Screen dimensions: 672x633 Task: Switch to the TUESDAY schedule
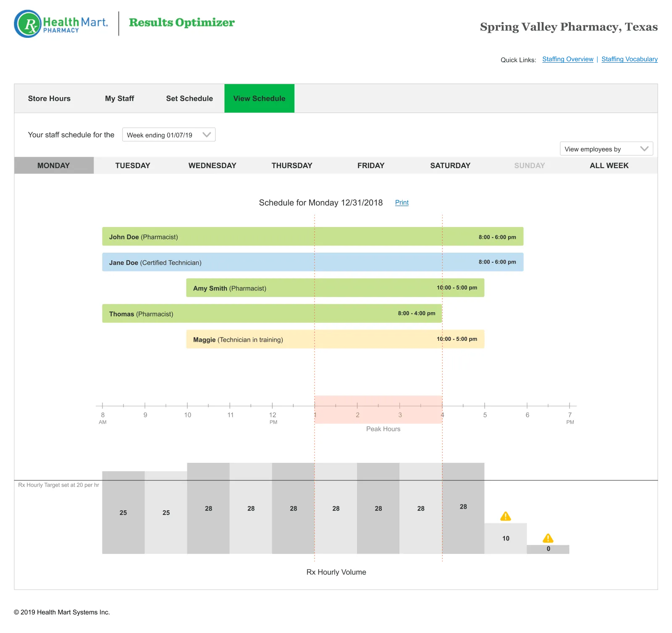[133, 166]
